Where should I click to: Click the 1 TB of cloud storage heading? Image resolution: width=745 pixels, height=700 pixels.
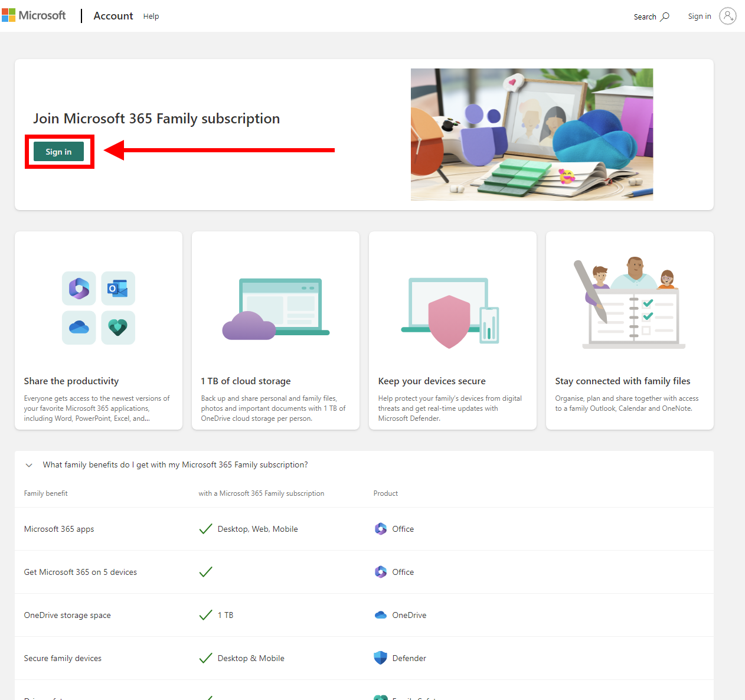pos(246,381)
